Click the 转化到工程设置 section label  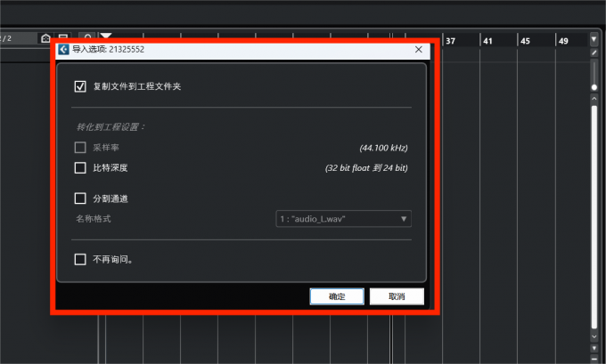pyautogui.click(x=111, y=127)
